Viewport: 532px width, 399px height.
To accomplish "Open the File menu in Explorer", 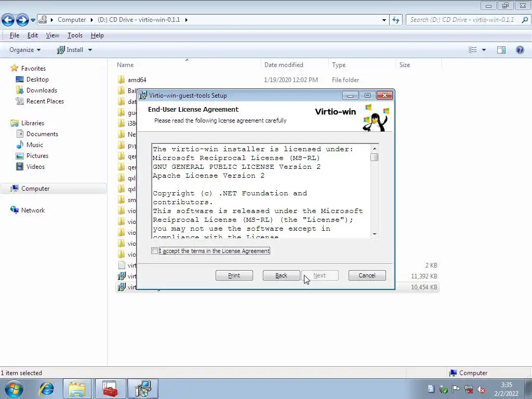I will pos(14,35).
